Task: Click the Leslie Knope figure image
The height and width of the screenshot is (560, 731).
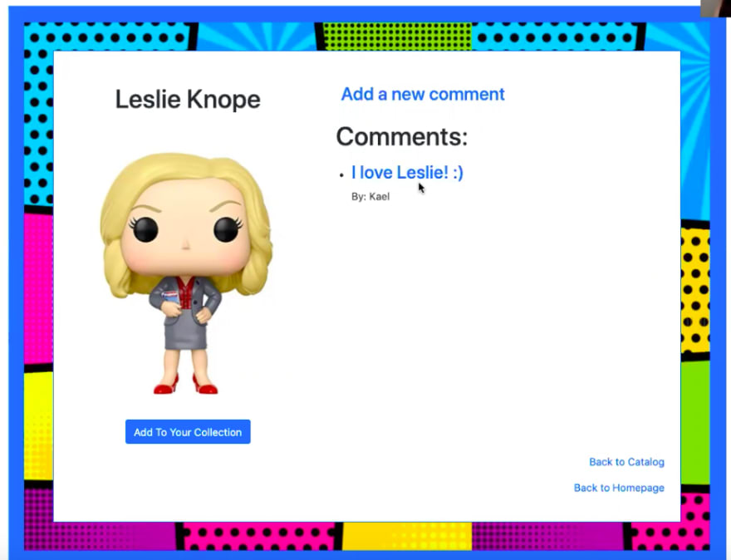Action: 186,273
